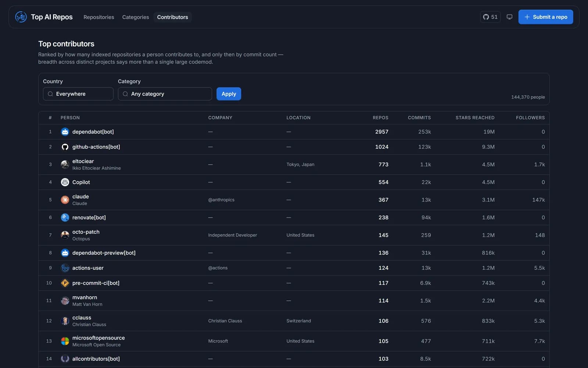Image resolution: width=588 pixels, height=368 pixels.
Task: Click the LOCATION column header
Action: pyautogui.click(x=298, y=118)
